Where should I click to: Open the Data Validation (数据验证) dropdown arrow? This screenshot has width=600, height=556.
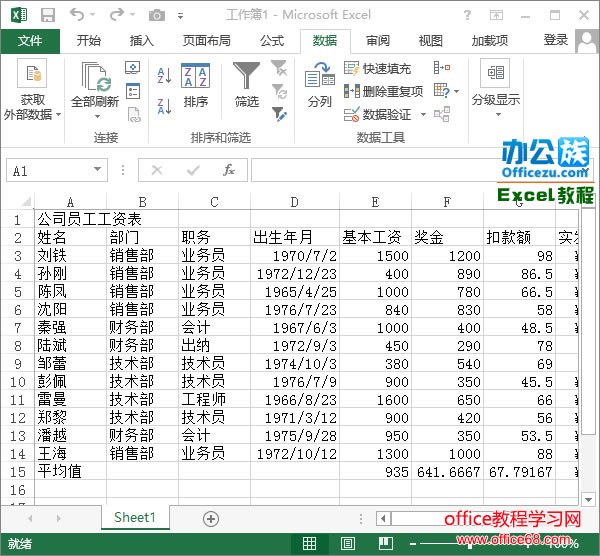click(x=422, y=115)
